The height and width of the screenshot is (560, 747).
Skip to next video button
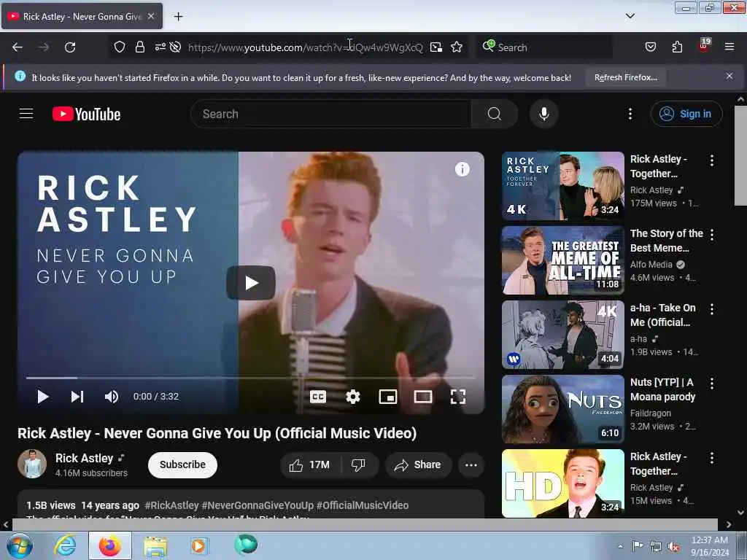pos(77,397)
